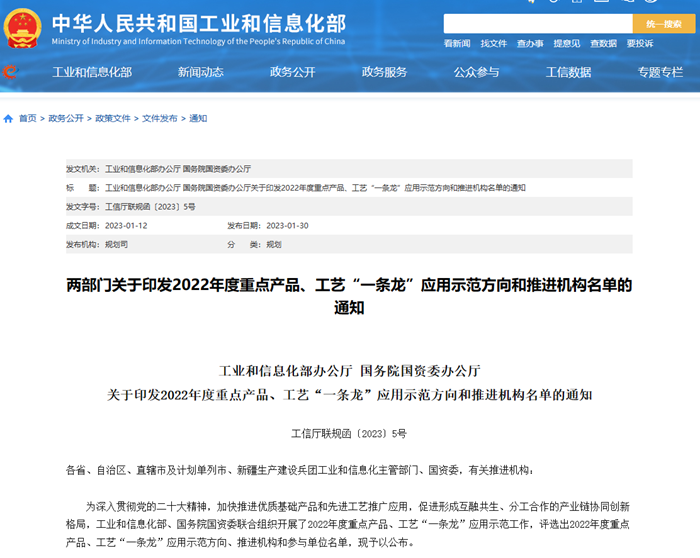Click the national emblem logo
Viewport: 700px width, 558px height.
coord(23,28)
